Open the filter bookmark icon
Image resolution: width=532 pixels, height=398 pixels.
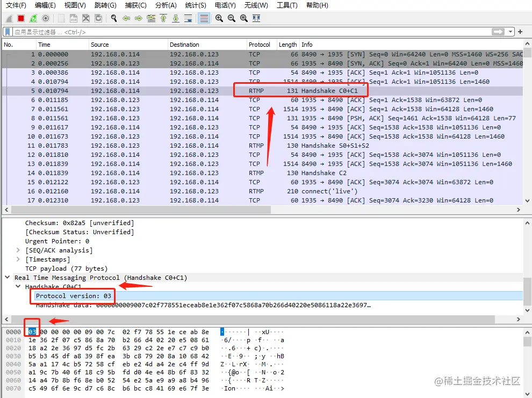pos(8,32)
